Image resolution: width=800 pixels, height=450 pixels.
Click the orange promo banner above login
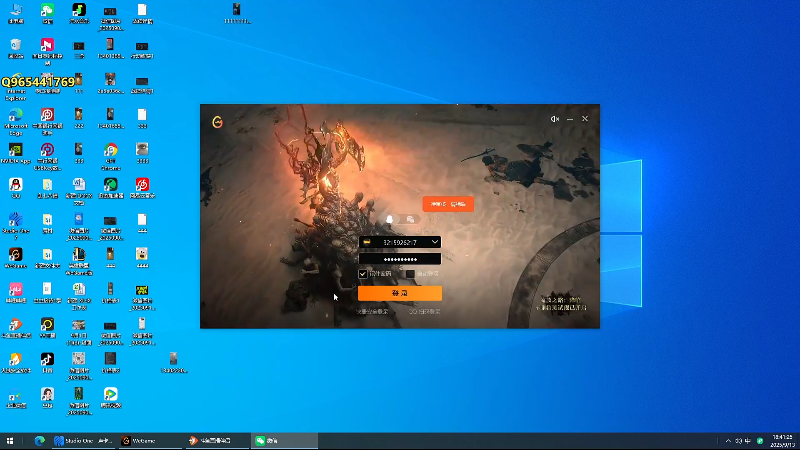[448, 204]
